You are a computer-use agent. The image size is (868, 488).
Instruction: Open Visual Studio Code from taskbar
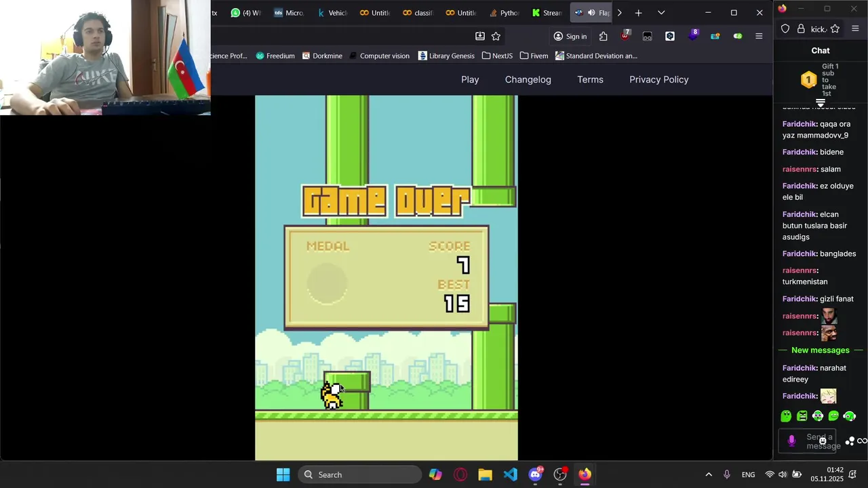(510, 474)
